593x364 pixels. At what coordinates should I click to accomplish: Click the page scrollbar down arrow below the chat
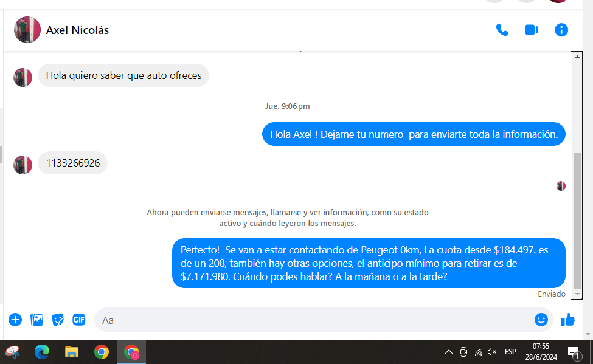pos(588,334)
